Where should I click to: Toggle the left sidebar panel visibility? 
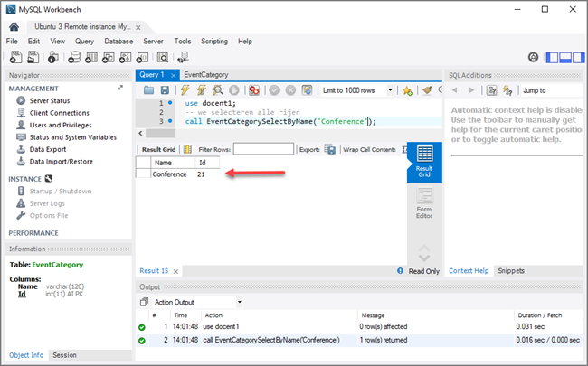[552, 57]
